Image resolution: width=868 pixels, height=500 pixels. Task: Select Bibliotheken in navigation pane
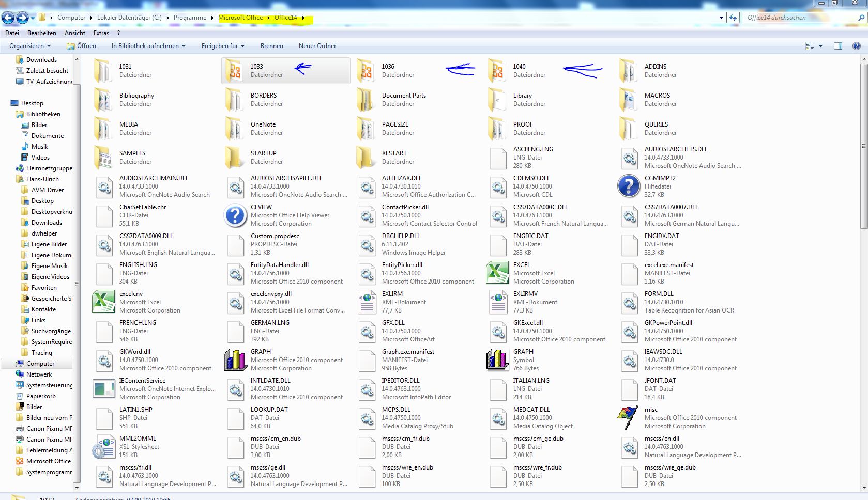point(43,114)
